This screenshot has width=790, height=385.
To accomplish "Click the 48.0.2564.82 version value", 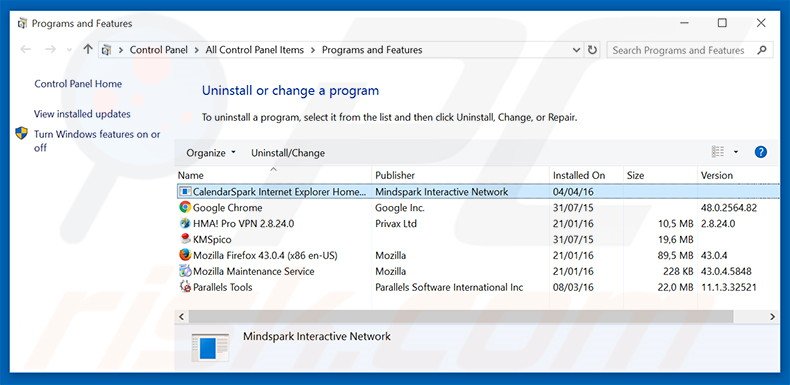I will pyautogui.click(x=729, y=208).
